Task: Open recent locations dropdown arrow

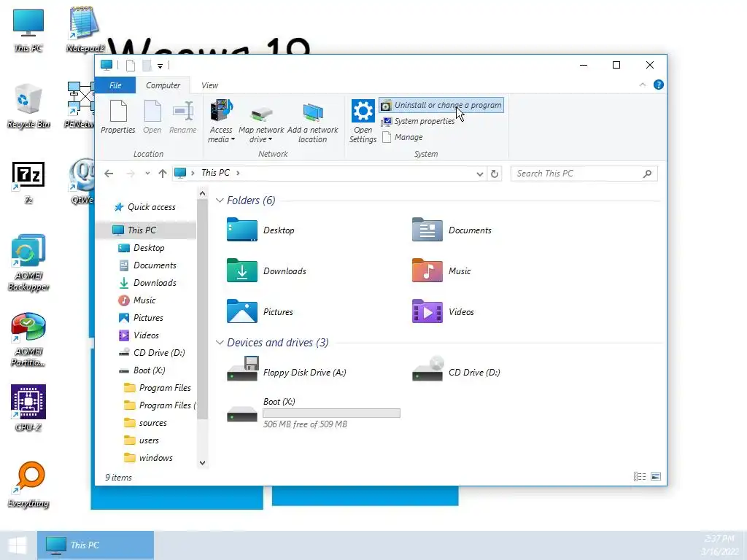Action: coord(147,174)
